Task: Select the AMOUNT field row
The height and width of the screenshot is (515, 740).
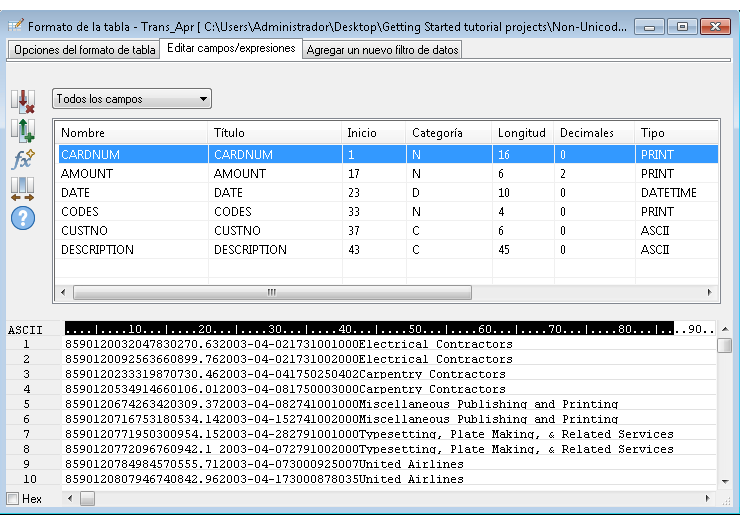Action: [130, 174]
